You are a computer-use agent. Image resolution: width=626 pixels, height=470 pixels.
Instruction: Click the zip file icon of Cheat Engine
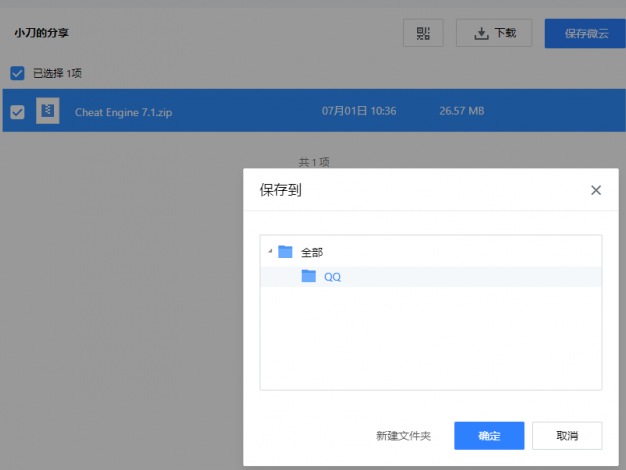click(48, 111)
